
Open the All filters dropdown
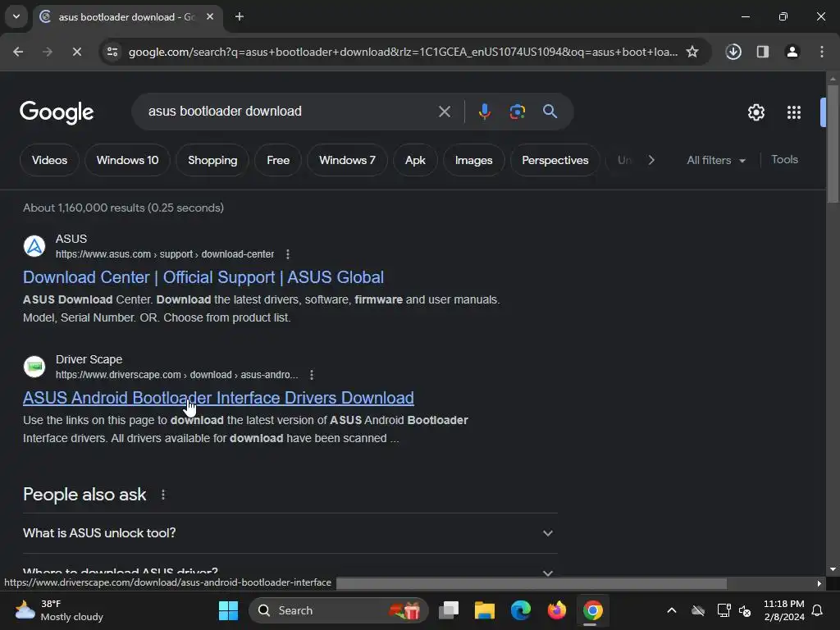click(x=716, y=160)
